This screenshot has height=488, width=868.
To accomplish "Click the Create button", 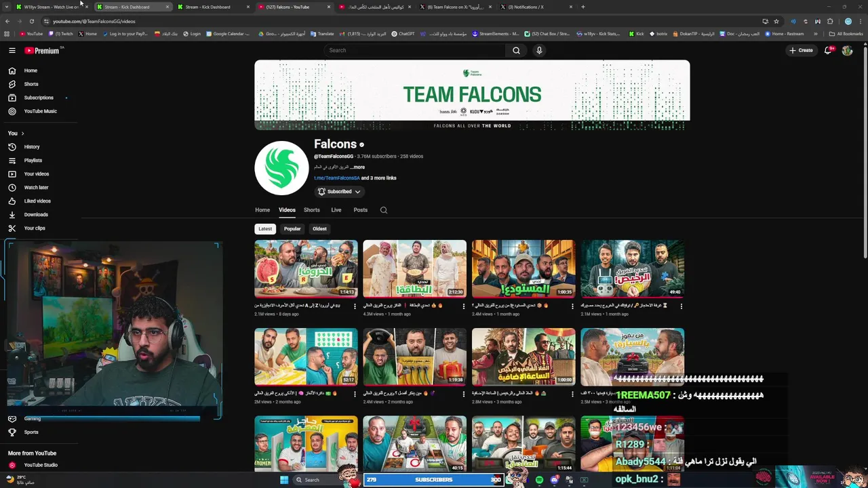I will (x=801, y=50).
